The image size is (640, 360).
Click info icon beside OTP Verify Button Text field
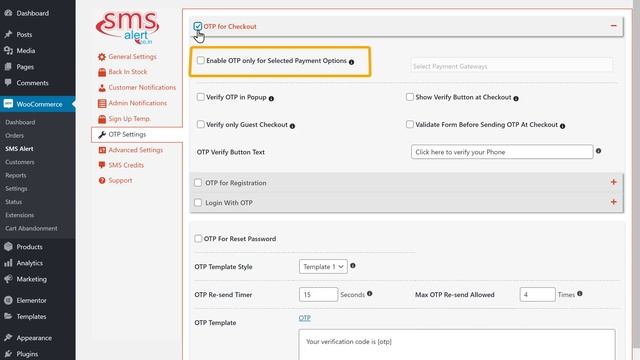(x=598, y=151)
